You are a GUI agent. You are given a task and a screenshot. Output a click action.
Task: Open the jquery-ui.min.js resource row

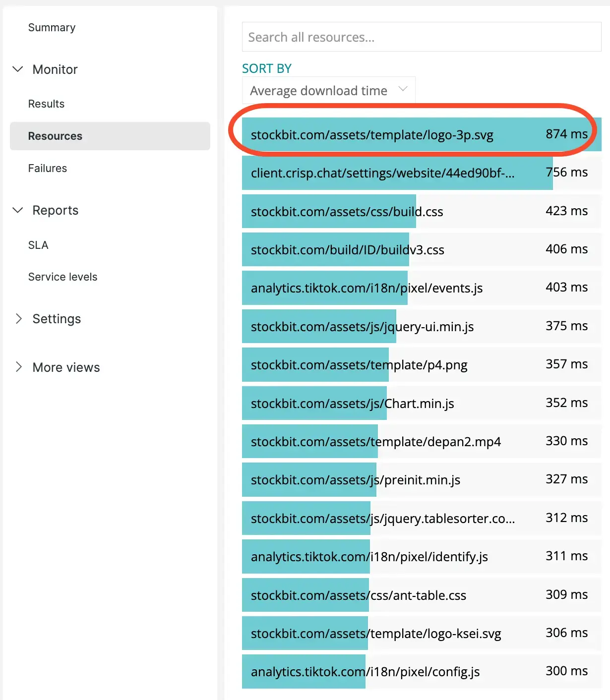pos(362,327)
